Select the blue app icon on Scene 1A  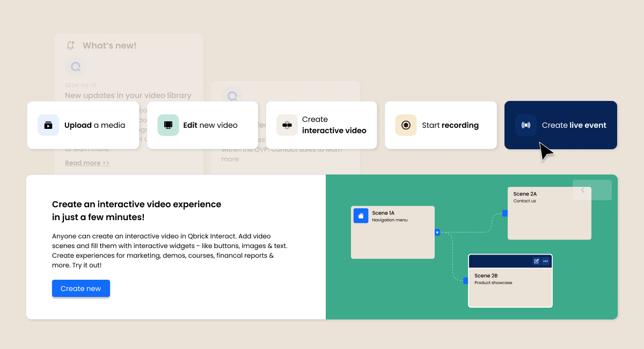361,215
